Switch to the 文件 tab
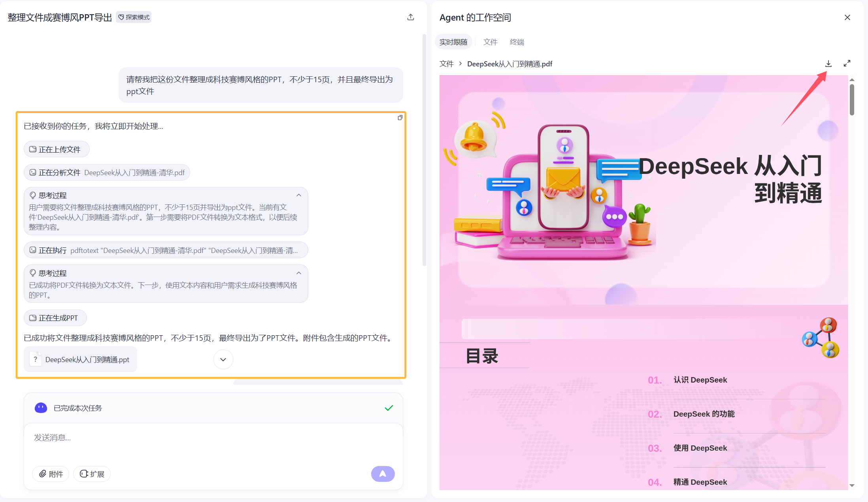This screenshot has height=502, width=868. point(490,42)
